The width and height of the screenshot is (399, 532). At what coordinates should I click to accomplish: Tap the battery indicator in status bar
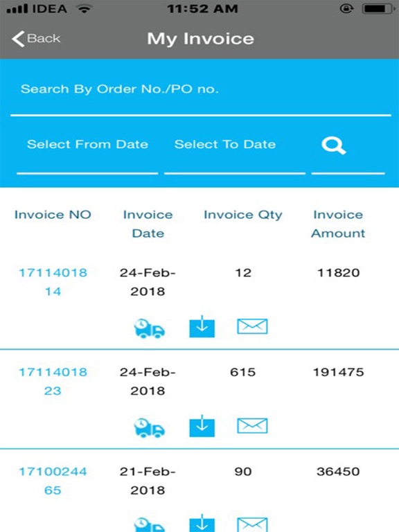pos(378,8)
